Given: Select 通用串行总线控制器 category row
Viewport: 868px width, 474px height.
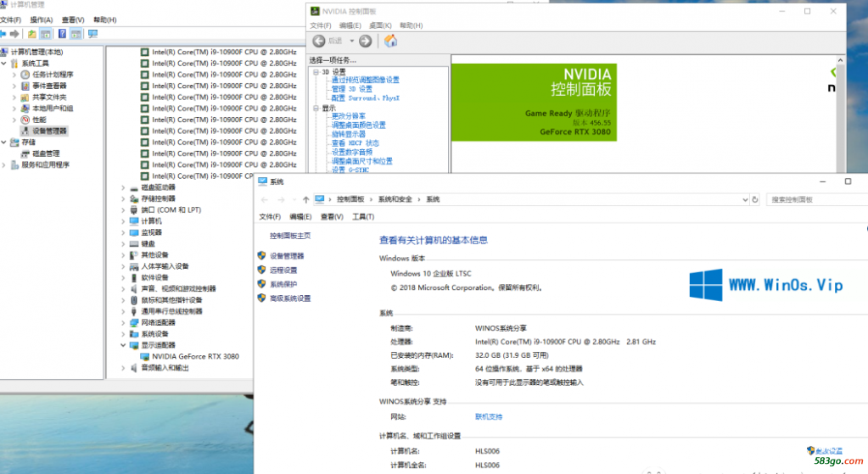Looking at the screenshot, I should (x=171, y=311).
